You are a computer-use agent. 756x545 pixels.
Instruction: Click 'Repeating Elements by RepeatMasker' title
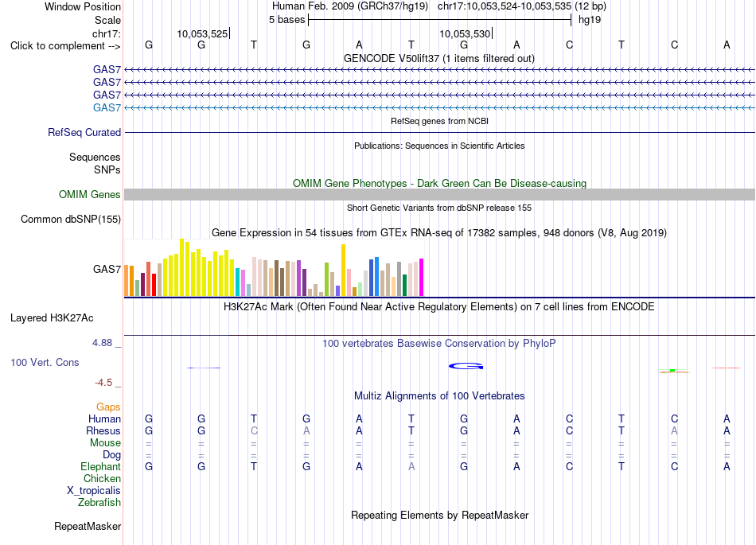point(440,515)
